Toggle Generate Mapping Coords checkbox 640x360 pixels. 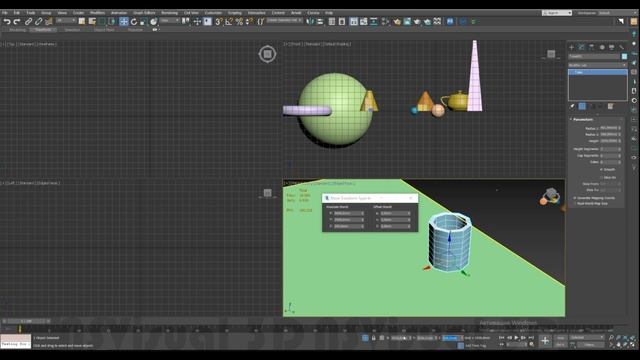point(575,198)
